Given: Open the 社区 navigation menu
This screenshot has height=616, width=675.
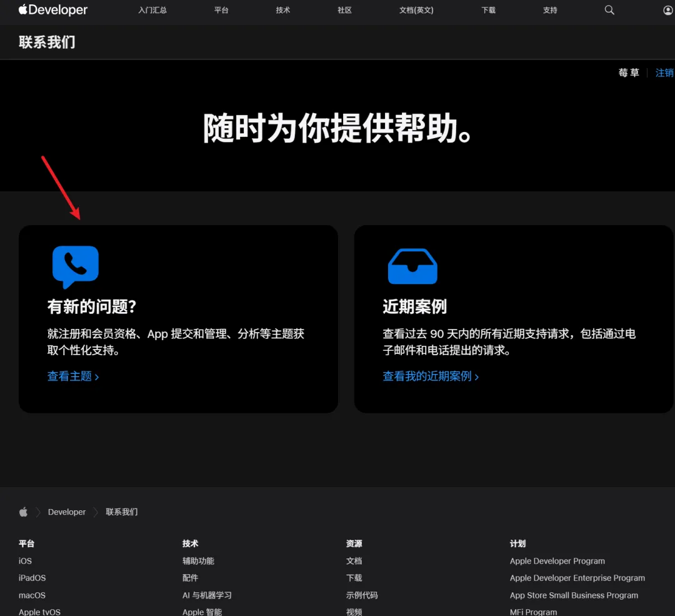Looking at the screenshot, I should pos(344,10).
